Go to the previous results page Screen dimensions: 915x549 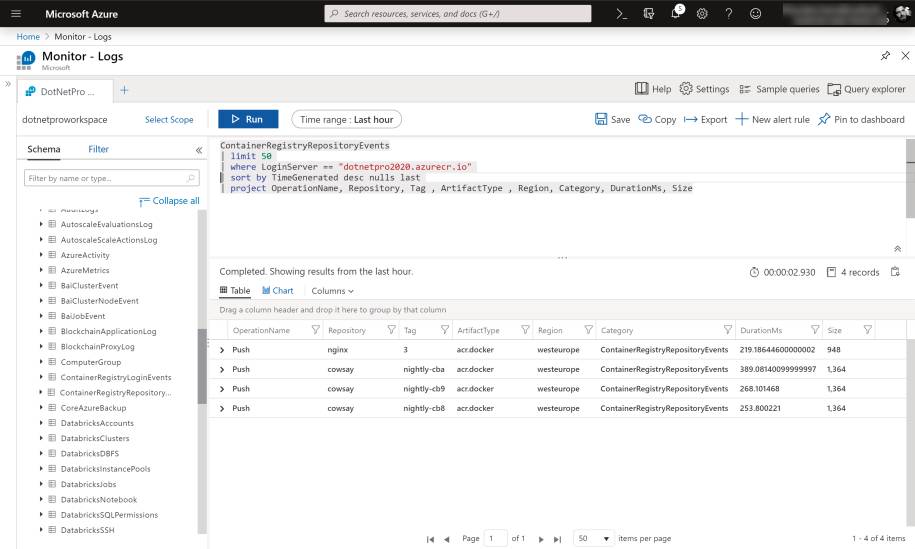pyautogui.click(x=446, y=539)
